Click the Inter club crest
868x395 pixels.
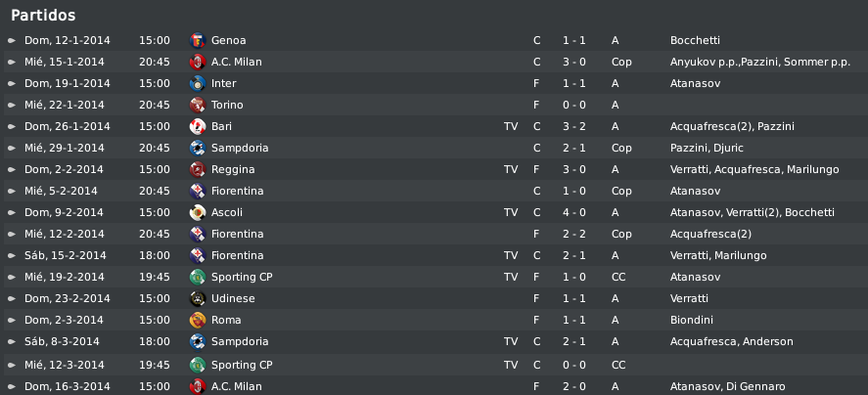click(x=198, y=83)
